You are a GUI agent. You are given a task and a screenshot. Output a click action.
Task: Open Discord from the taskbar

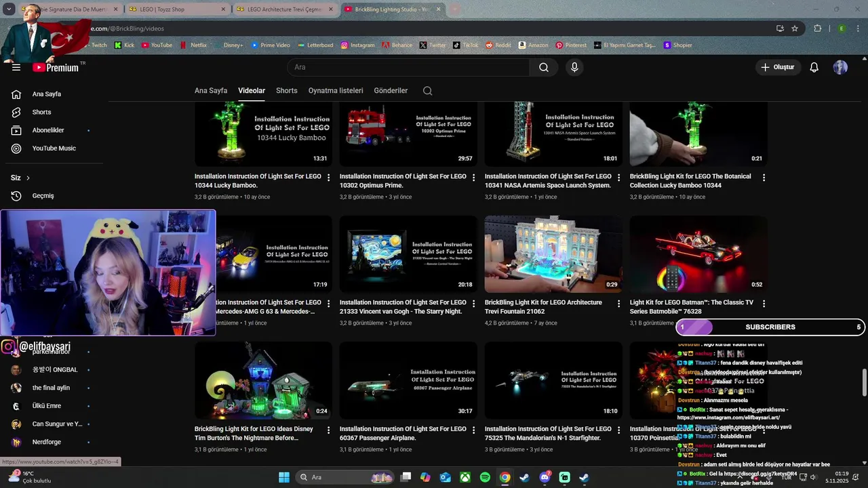[x=545, y=477]
